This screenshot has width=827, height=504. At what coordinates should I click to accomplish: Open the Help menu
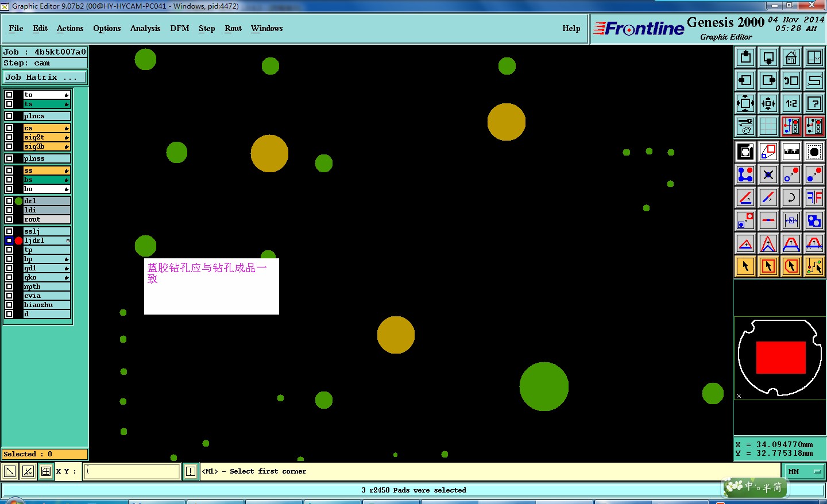[x=571, y=28]
